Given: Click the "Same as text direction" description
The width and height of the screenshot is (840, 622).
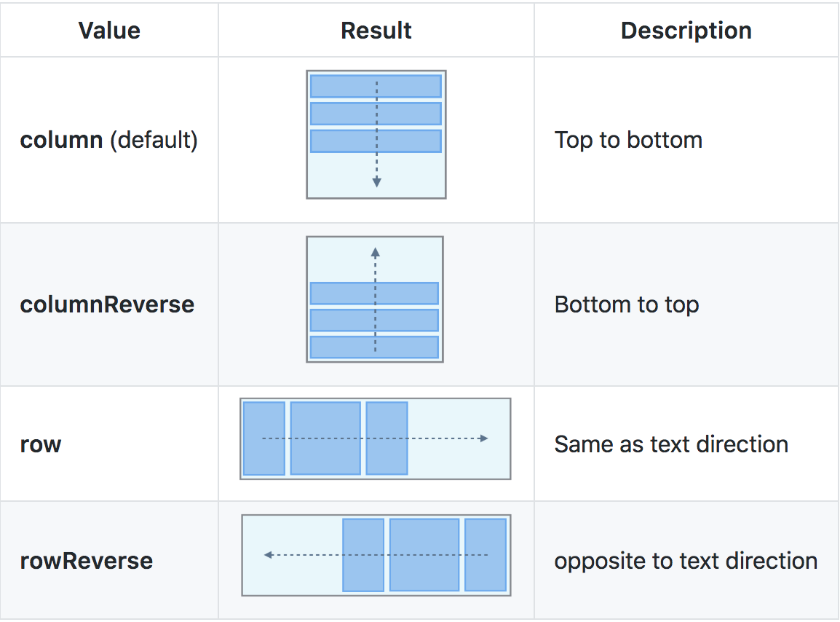Looking at the screenshot, I should pos(671,444).
